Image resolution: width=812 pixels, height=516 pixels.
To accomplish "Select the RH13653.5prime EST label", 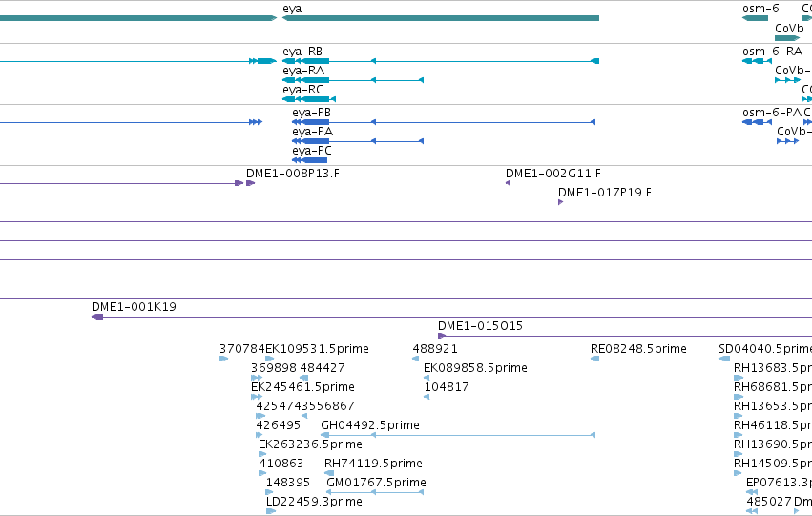I will [x=773, y=406].
